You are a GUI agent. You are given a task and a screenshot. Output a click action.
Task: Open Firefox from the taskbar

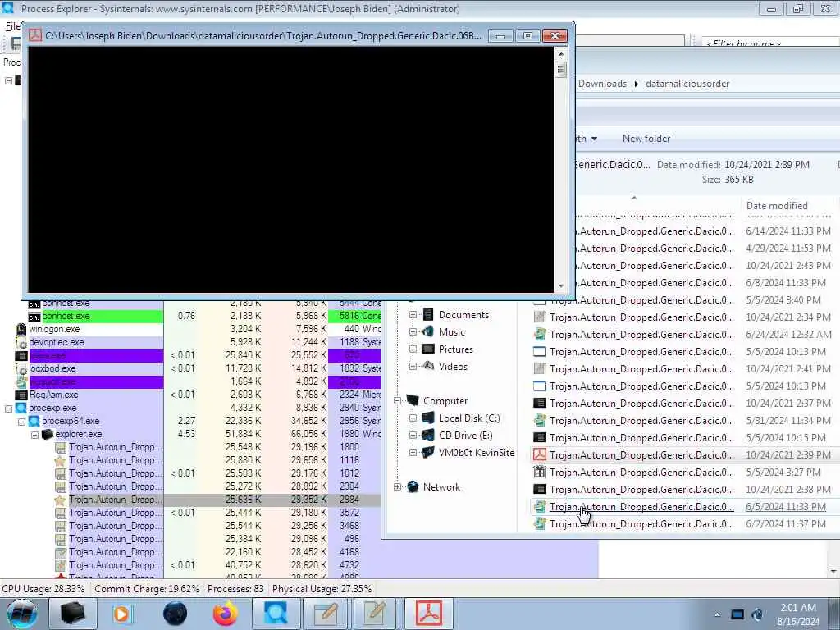pyautogui.click(x=225, y=614)
